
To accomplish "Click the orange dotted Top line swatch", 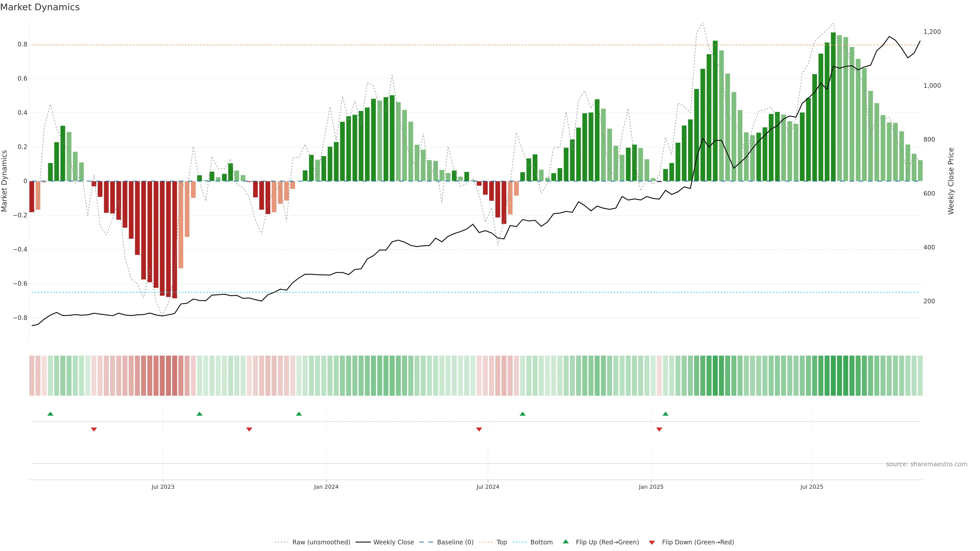I will (485, 542).
